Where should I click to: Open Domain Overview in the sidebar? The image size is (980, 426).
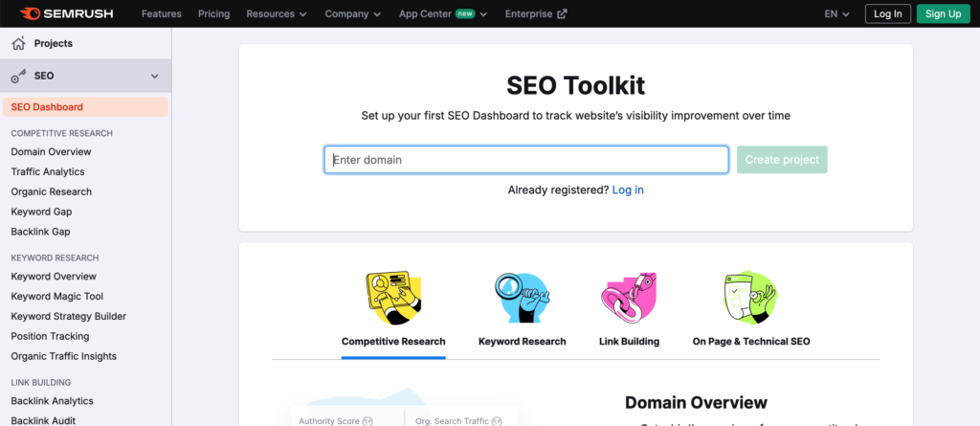pos(51,152)
